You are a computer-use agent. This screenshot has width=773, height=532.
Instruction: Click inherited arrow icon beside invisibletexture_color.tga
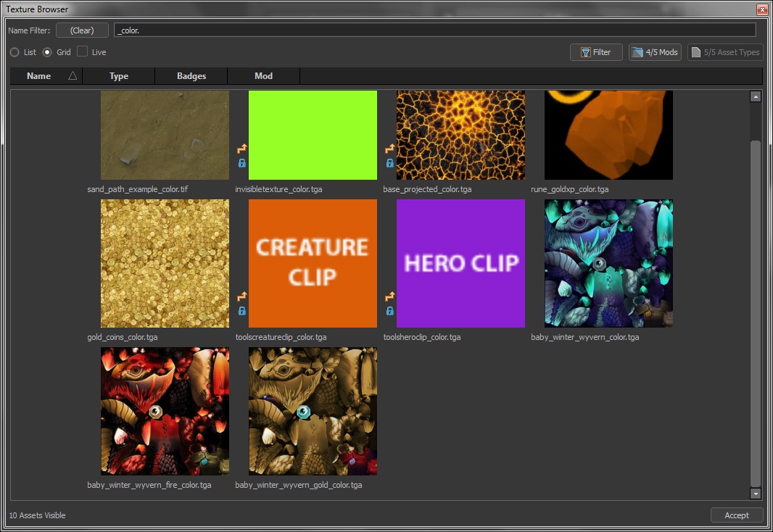pyautogui.click(x=242, y=149)
